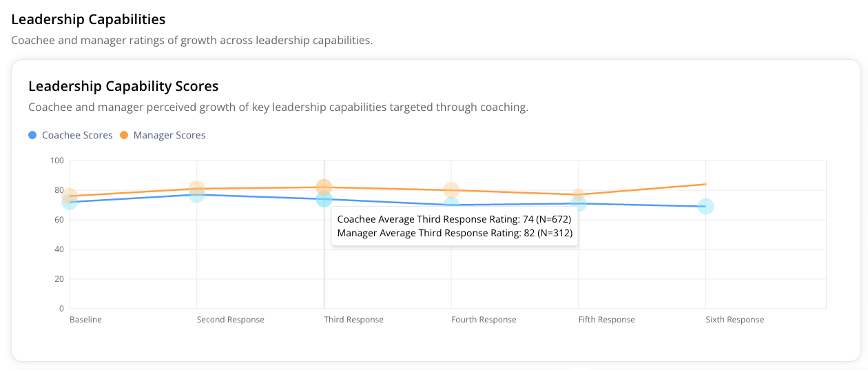Click the Manager line endpoint at Sixth Response
868x370 pixels.
[705, 184]
